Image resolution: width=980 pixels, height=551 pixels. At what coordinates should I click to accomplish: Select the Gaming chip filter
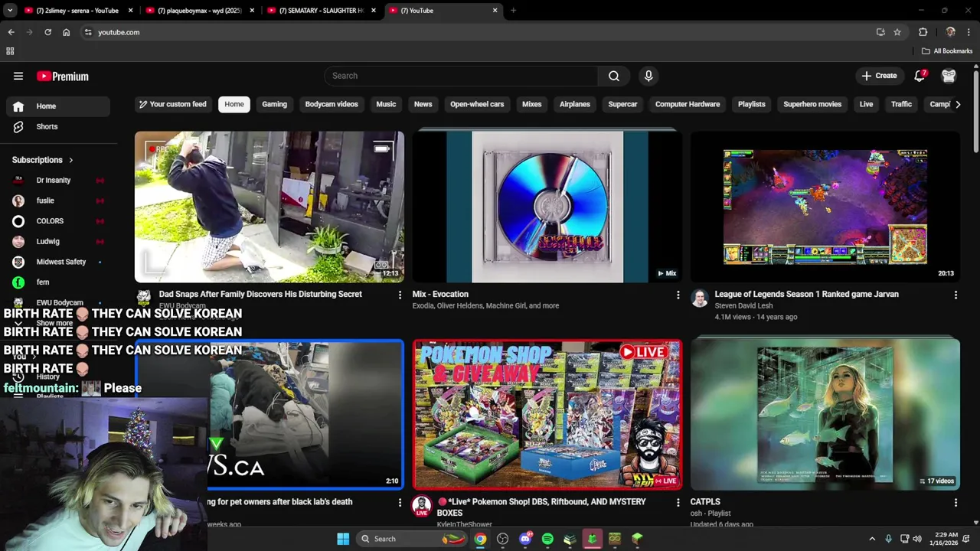coord(274,104)
